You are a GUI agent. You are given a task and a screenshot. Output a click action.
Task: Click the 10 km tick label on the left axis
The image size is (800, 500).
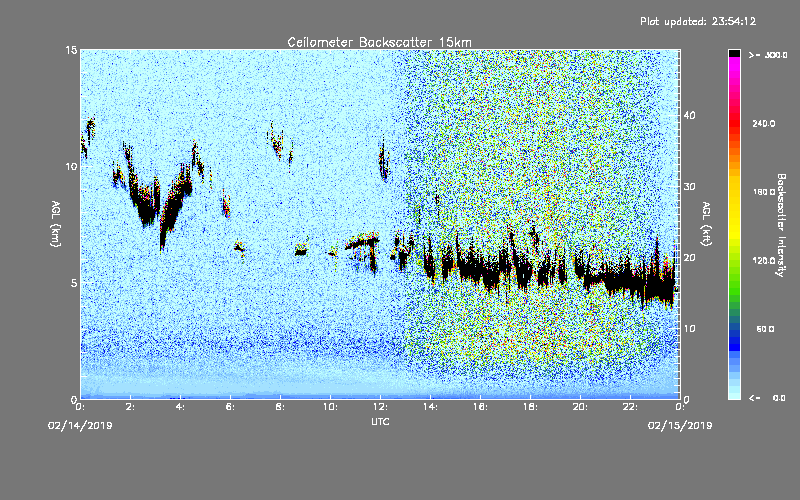pos(71,166)
